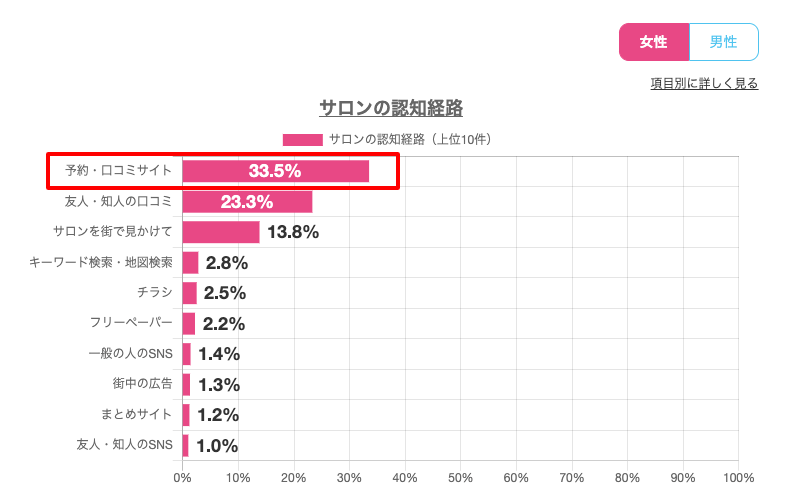
Task: Click the フリーペーパー 2.2% bar
Action: (188, 324)
